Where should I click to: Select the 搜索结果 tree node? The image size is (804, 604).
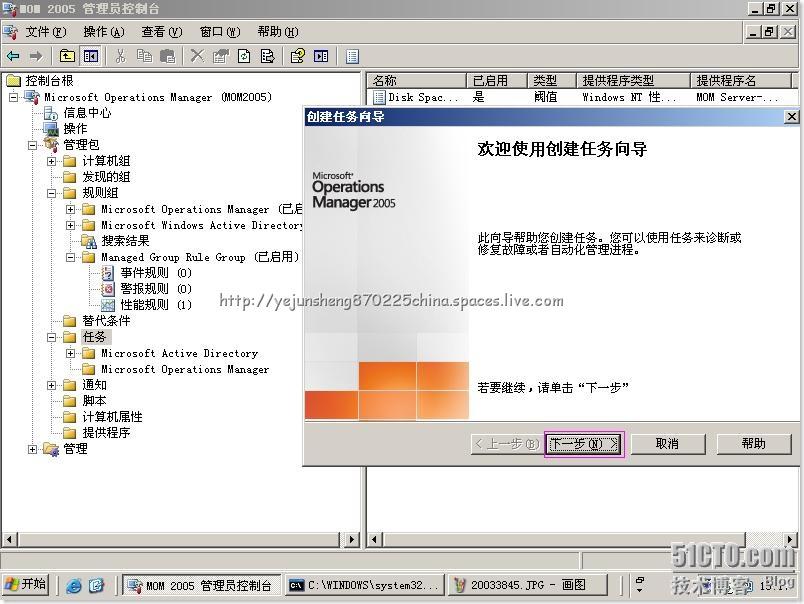125,240
